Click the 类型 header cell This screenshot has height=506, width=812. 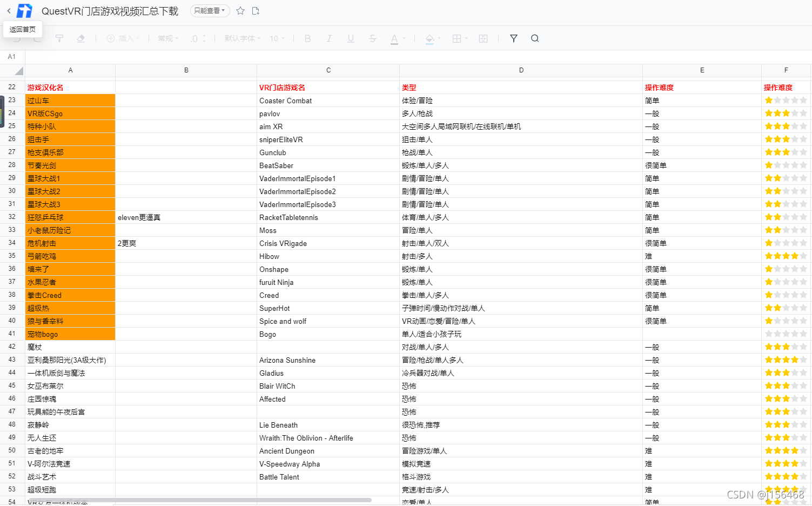(x=521, y=88)
